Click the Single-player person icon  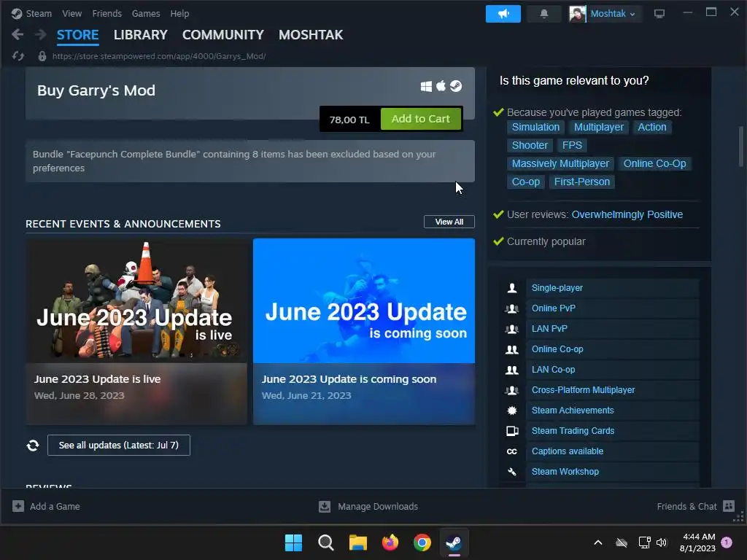click(x=512, y=288)
